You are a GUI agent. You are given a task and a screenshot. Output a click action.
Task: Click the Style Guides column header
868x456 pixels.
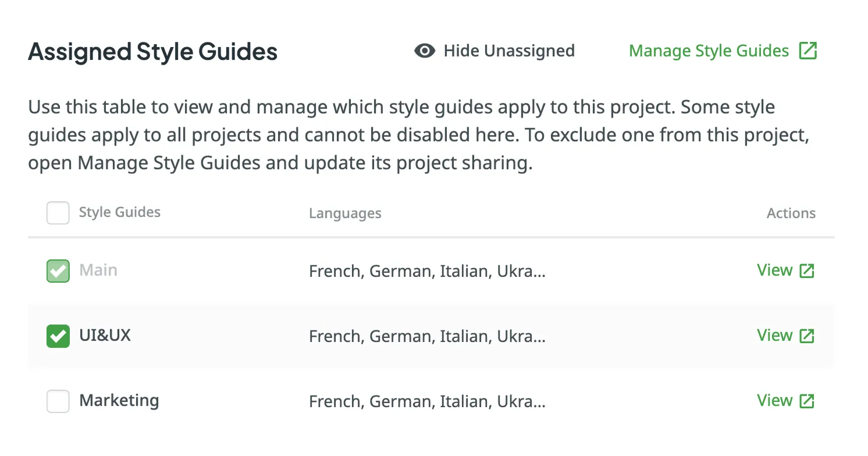(119, 212)
